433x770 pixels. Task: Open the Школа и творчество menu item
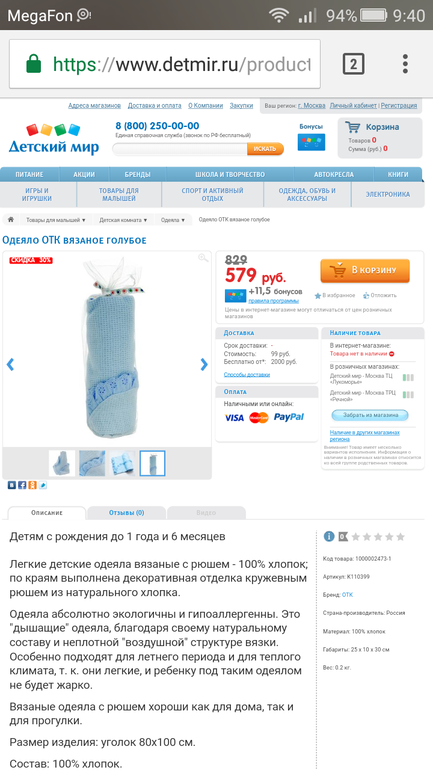point(230,174)
